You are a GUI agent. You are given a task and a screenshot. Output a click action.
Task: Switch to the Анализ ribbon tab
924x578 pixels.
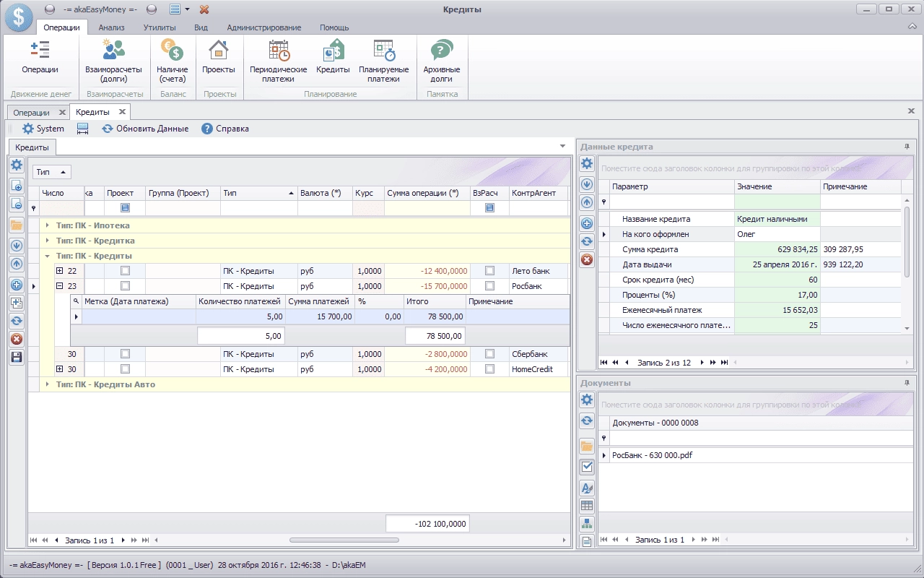point(112,27)
